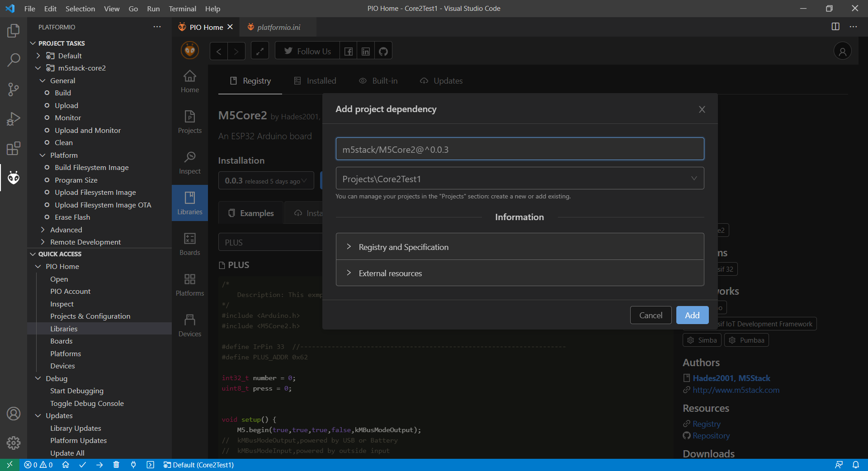This screenshot has width=868, height=471.
Task: Click the PlatformIO alien head icon in Activity Bar
Action: pos(13,178)
